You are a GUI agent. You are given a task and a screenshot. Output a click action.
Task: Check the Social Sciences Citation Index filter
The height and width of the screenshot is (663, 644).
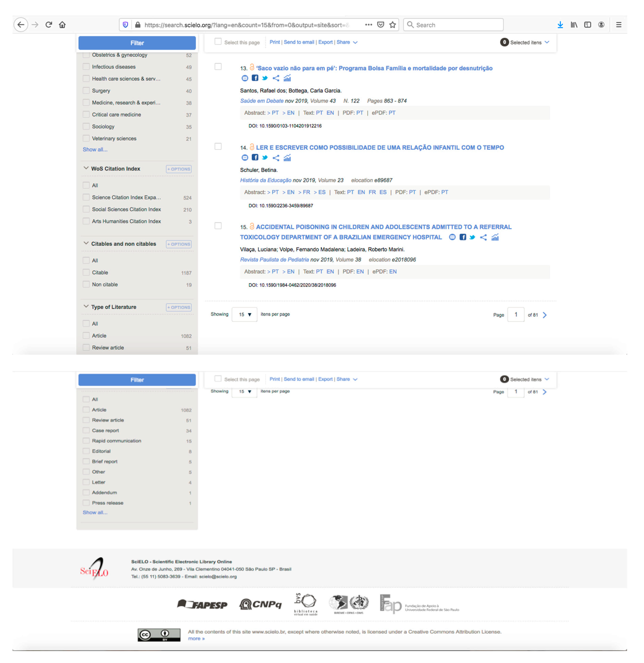86,209
